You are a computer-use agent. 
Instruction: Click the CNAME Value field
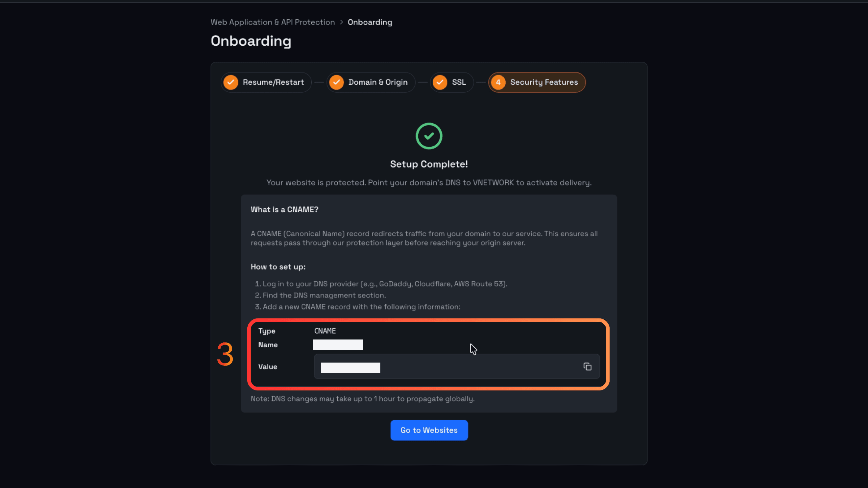[x=457, y=366]
